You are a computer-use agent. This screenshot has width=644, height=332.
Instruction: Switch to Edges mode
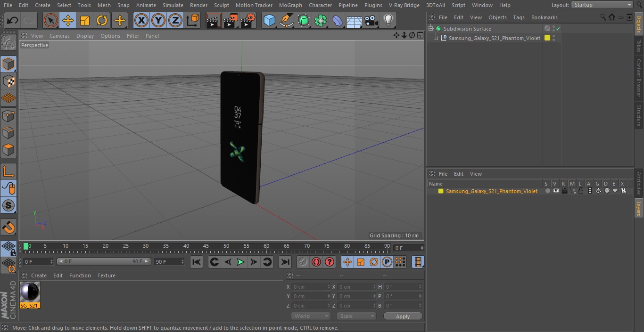point(8,132)
